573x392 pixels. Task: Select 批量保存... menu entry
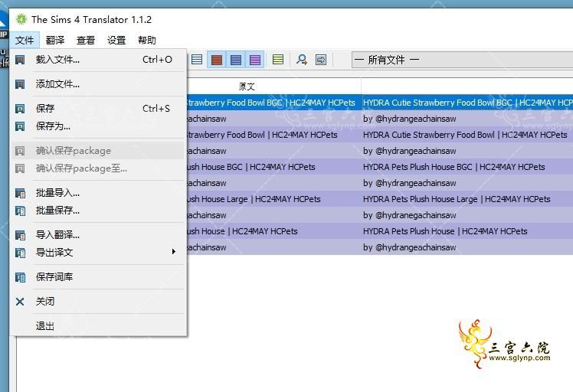coord(97,211)
